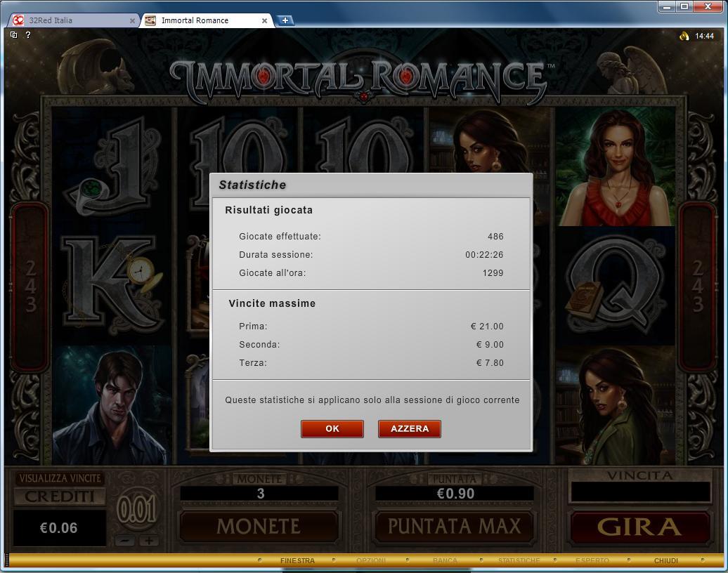Close the Immortal Romance tab
728x573 pixels.
(x=264, y=20)
